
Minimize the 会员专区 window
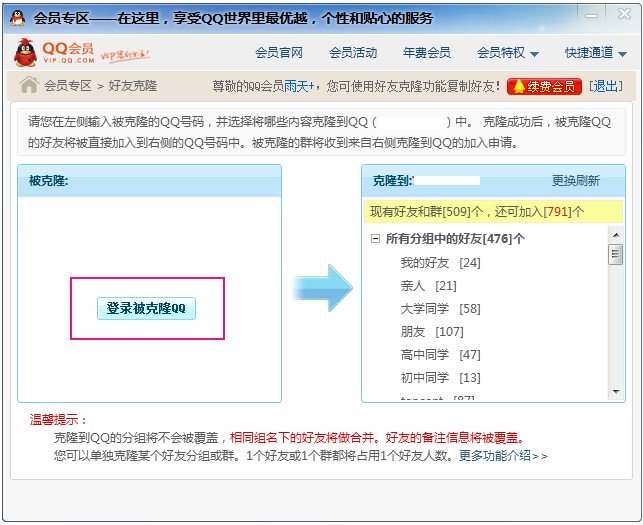point(591,16)
